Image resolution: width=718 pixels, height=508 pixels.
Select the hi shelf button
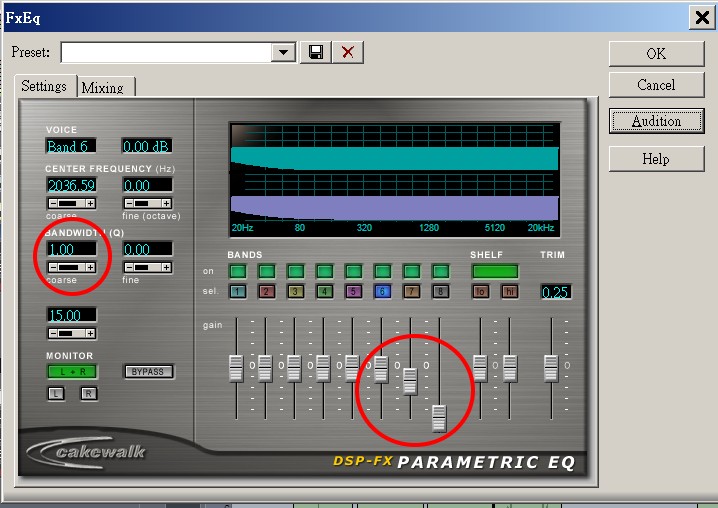click(x=510, y=292)
